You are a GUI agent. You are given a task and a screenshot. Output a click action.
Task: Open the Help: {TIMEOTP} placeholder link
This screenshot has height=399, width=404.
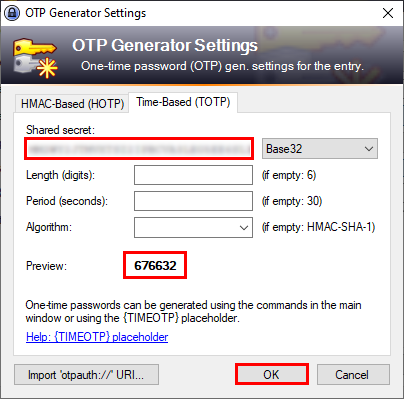click(x=97, y=337)
